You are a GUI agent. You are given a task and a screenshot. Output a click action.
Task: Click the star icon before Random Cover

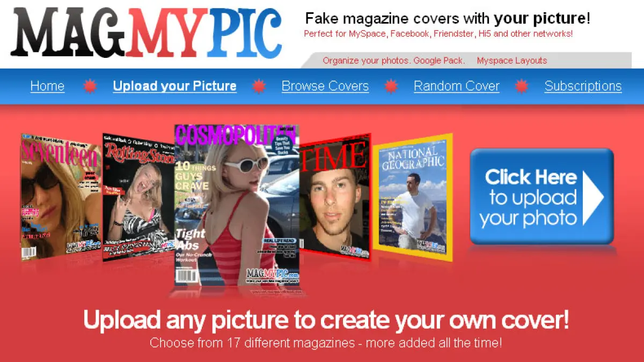391,86
